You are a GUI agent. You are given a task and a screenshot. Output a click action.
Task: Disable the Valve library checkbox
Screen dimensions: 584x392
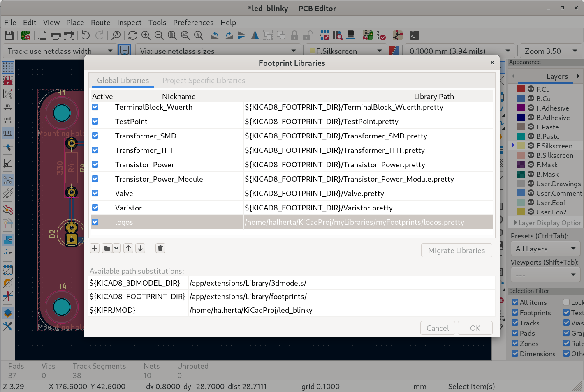coord(95,193)
